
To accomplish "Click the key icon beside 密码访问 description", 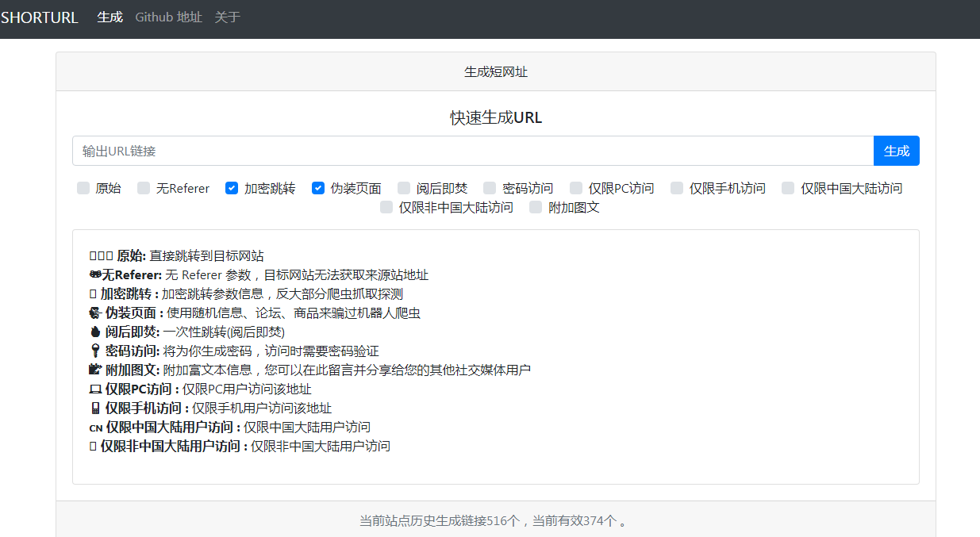I will pyautogui.click(x=95, y=351).
